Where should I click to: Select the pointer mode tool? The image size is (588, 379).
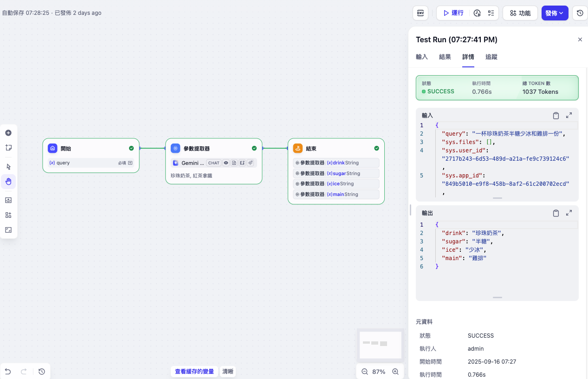[x=8, y=167]
